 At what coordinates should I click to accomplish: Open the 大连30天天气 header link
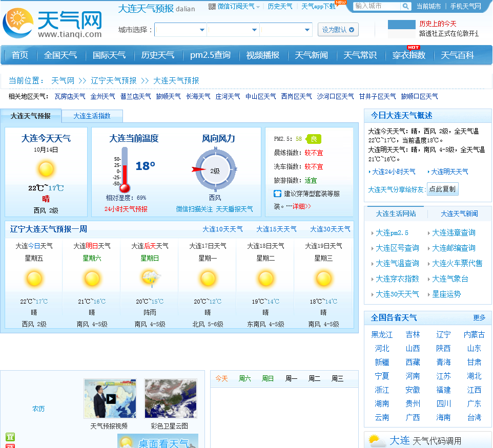point(330,229)
